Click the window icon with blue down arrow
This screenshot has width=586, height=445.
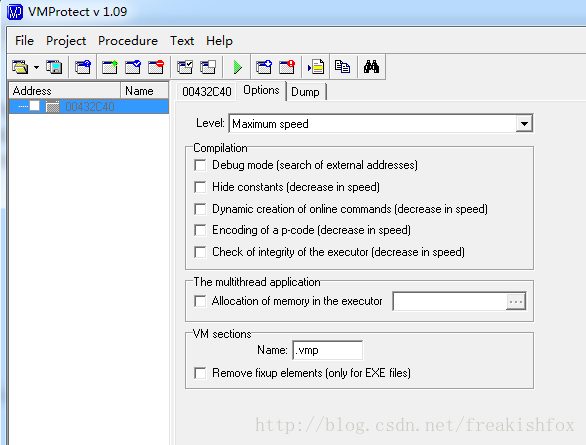point(264,67)
